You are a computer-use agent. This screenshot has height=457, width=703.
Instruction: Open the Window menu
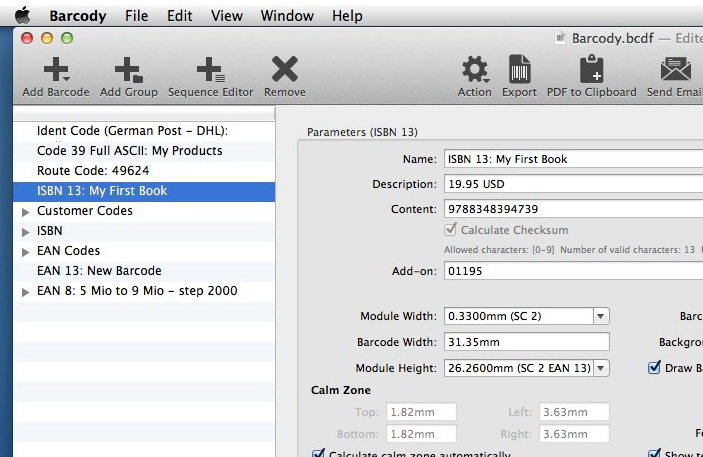tap(286, 16)
